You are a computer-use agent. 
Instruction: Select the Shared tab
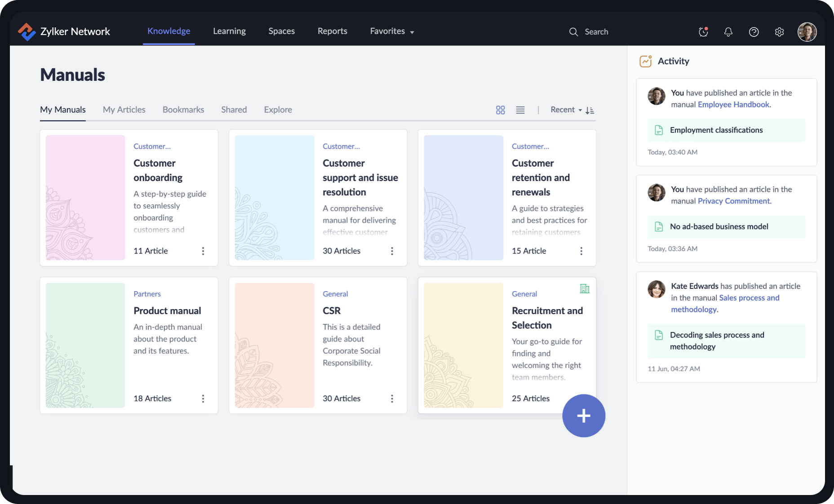coord(234,110)
